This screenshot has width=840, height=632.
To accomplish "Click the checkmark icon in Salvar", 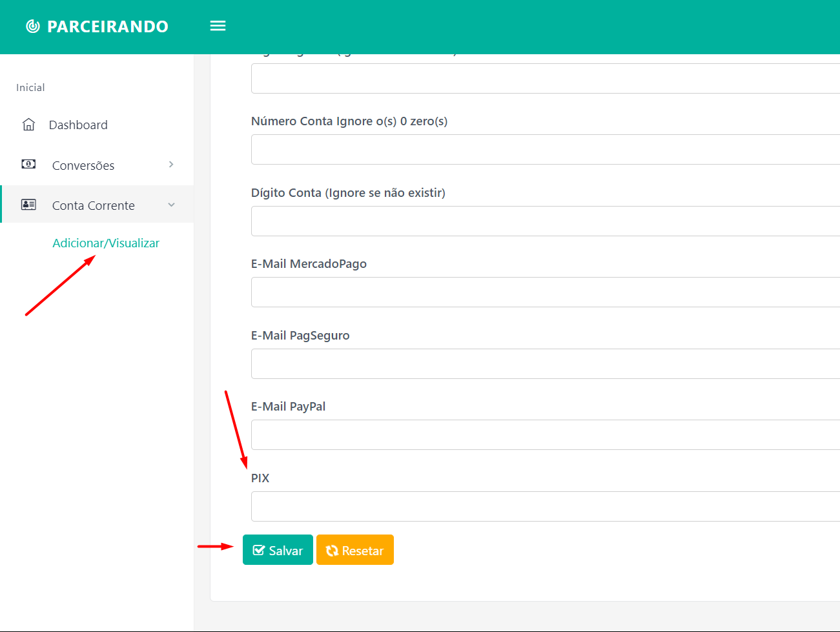I will tap(259, 551).
